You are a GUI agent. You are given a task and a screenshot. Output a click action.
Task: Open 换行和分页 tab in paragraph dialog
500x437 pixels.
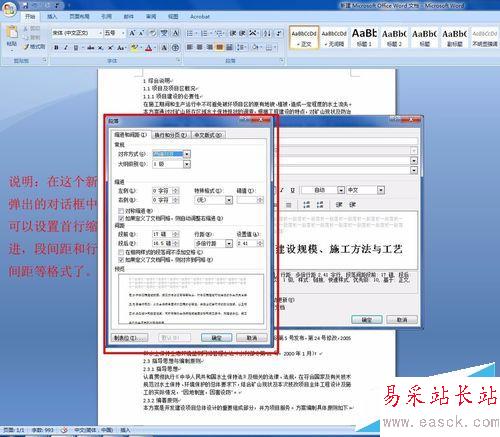171,135
